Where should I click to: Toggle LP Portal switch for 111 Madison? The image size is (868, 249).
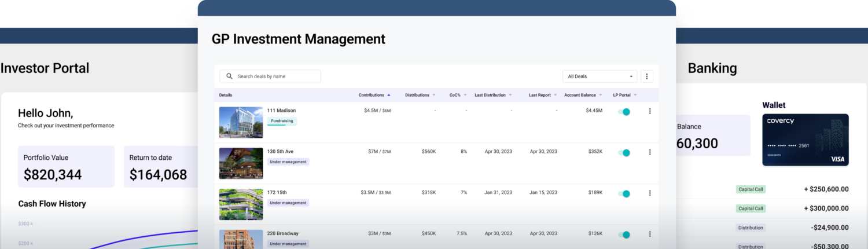click(x=624, y=112)
